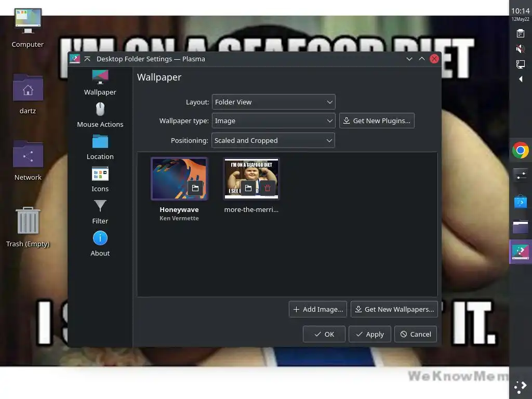
Task: Open the Plasma application launcher
Action: pos(521,387)
